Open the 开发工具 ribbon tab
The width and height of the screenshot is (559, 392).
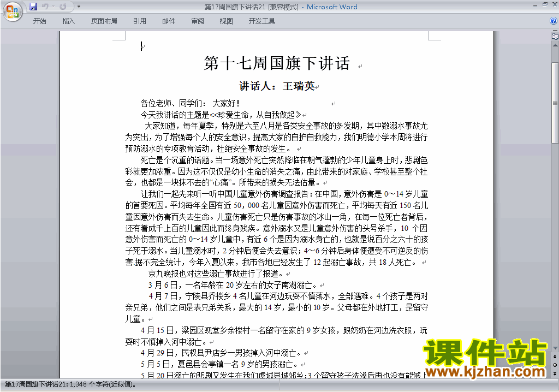tap(262, 21)
